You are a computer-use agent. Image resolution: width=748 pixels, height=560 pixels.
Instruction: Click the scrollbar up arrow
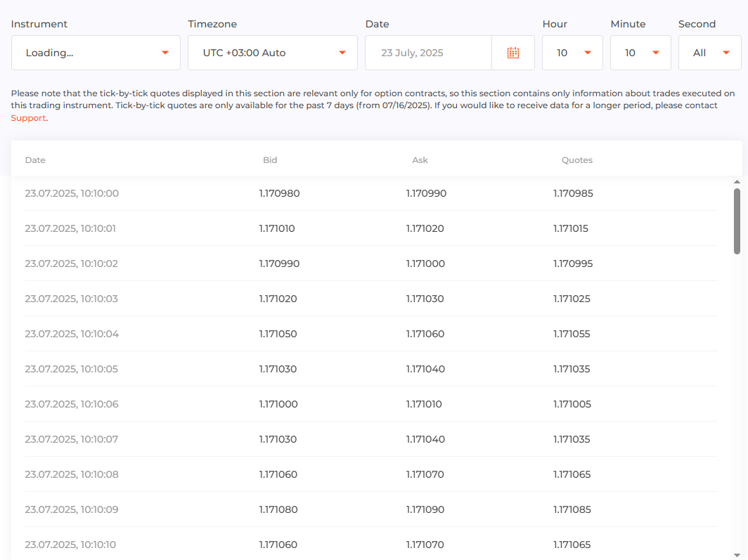tap(737, 182)
